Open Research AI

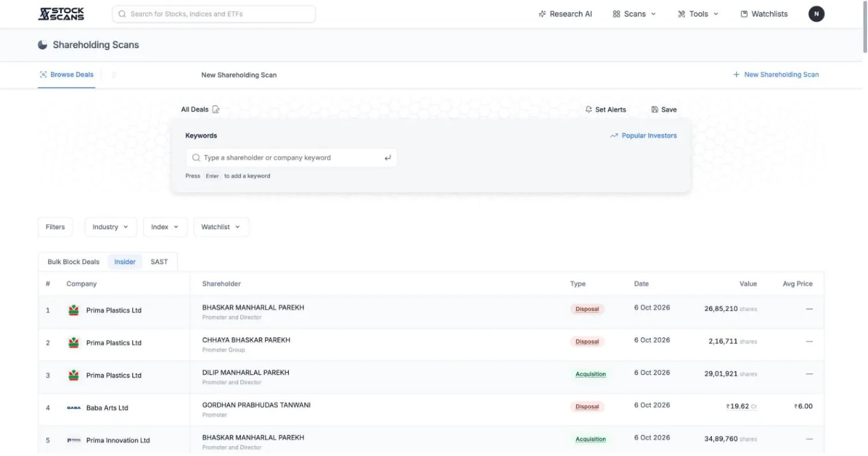click(565, 14)
